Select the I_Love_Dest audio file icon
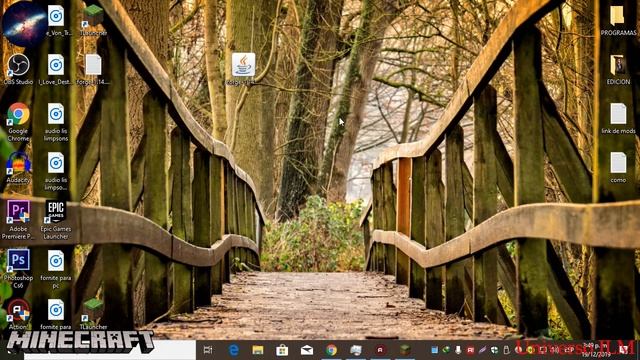Image resolution: width=640 pixels, height=360 pixels. [56, 69]
